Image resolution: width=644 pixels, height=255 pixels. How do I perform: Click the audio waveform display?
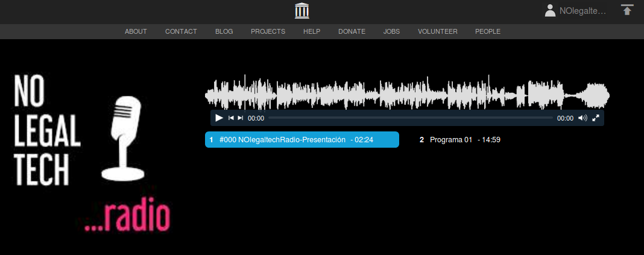407,93
